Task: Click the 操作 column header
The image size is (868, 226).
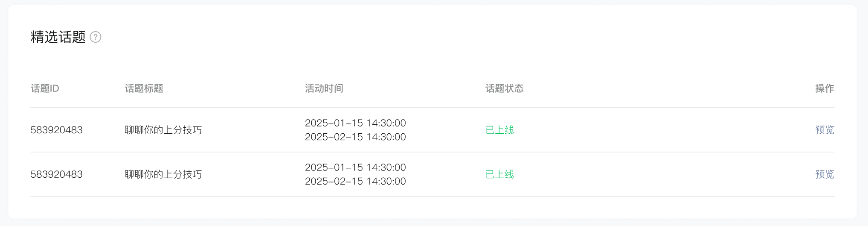Action: pos(824,88)
